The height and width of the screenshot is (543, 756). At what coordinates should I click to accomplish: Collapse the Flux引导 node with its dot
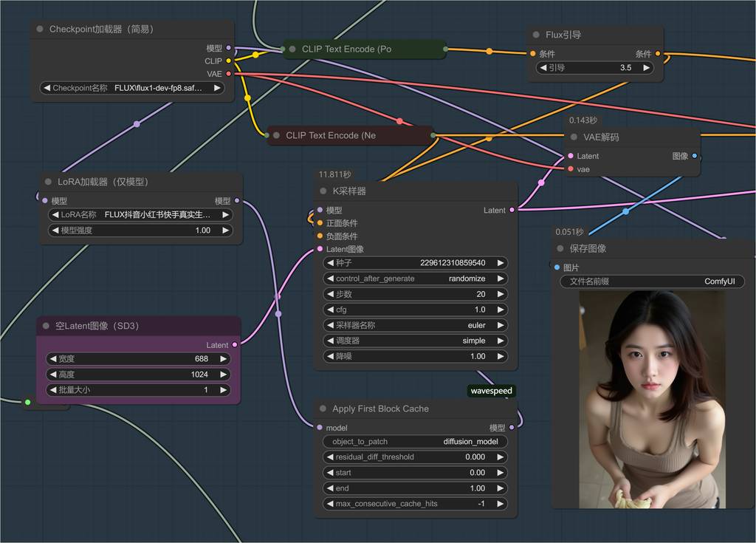pos(536,35)
